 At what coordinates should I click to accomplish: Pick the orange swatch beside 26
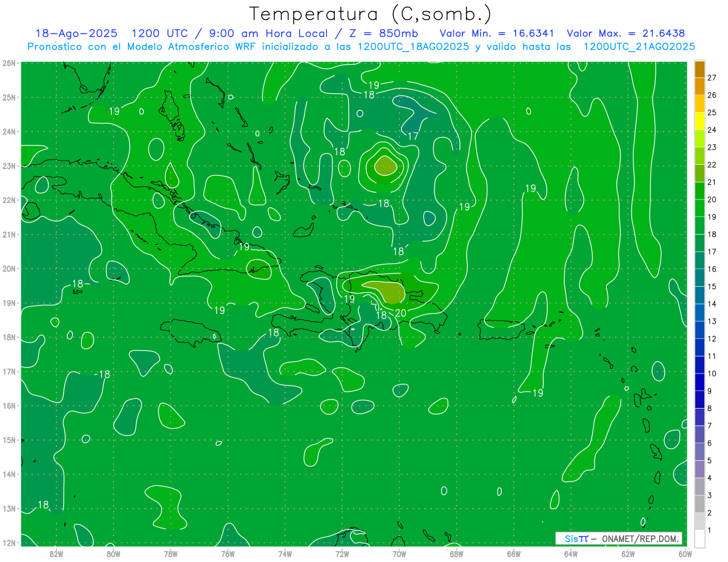(699, 87)
